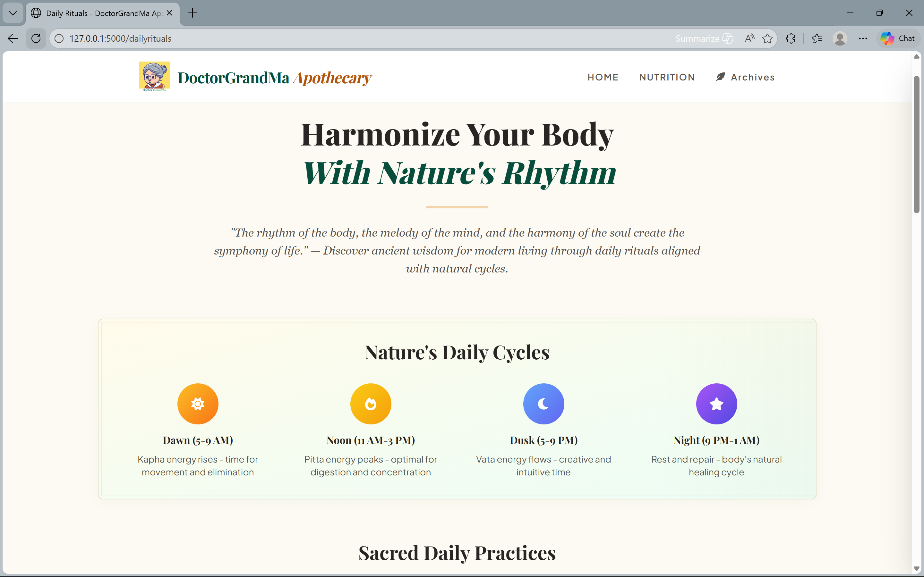Click the address bar URL
924x577 pixels.
point(120,38)
